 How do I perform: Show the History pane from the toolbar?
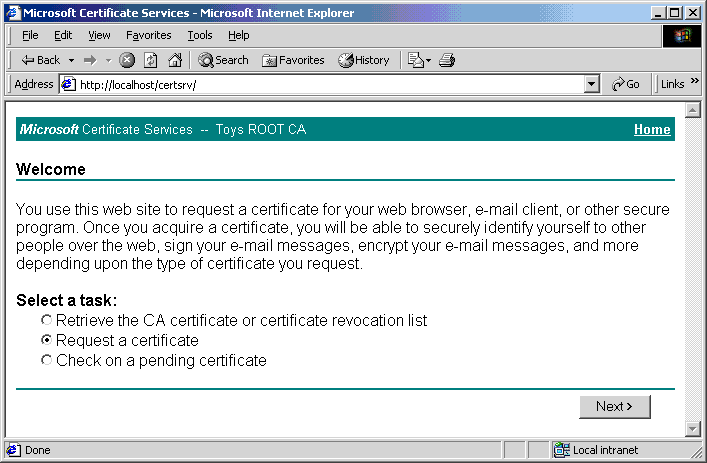click(363, 60)
